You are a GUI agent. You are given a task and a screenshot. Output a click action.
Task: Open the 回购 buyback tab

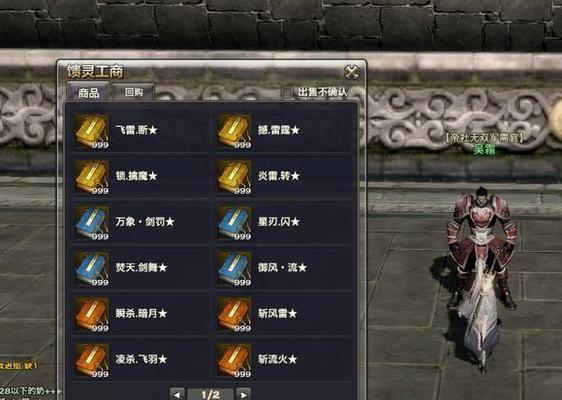click(x=133, y=92)
